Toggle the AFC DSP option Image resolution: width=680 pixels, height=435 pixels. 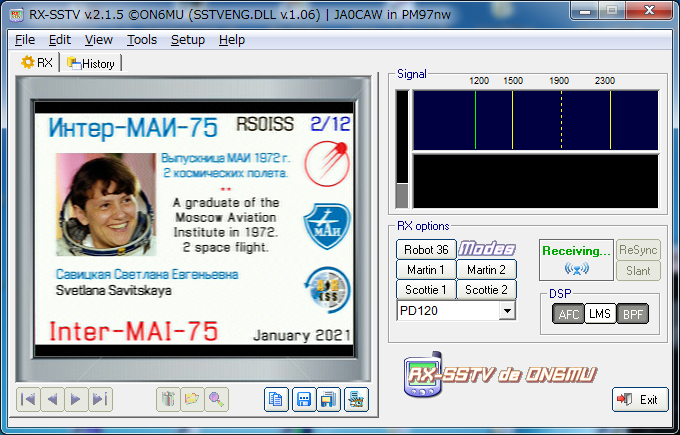(x=569, y=314)
